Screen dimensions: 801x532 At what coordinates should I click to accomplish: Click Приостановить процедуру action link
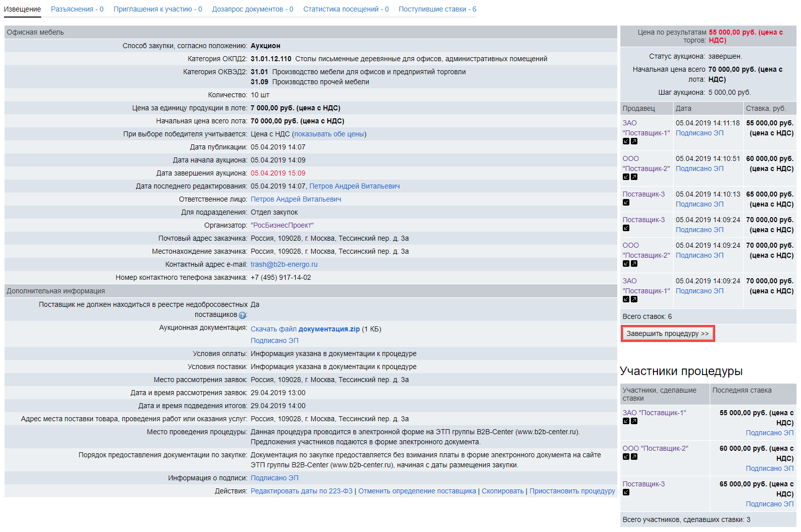pyautogui.click(x=572, y=491)
